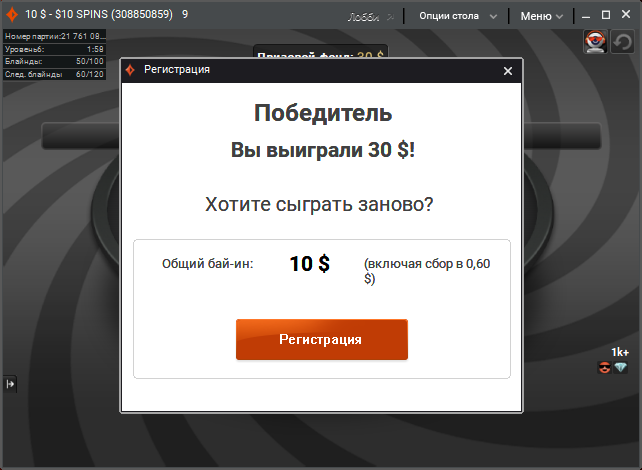Click the 1k+ chat label

(x=620, y=352)
